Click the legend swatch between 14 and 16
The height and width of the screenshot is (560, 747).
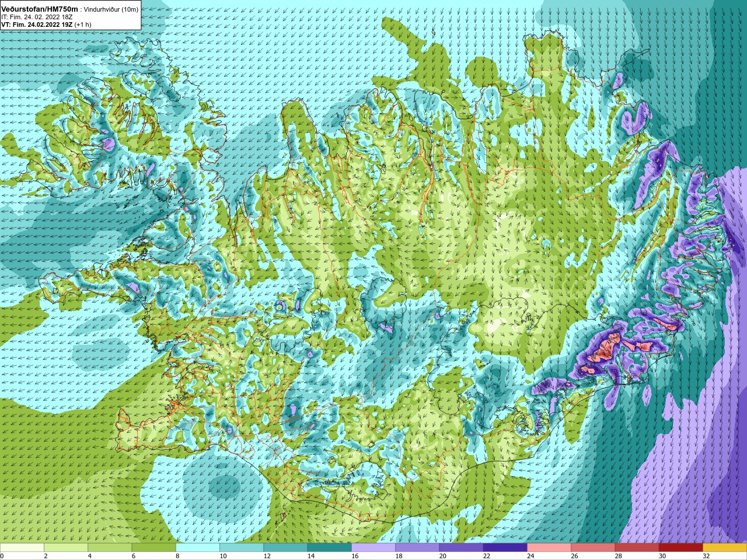(329, 547)
